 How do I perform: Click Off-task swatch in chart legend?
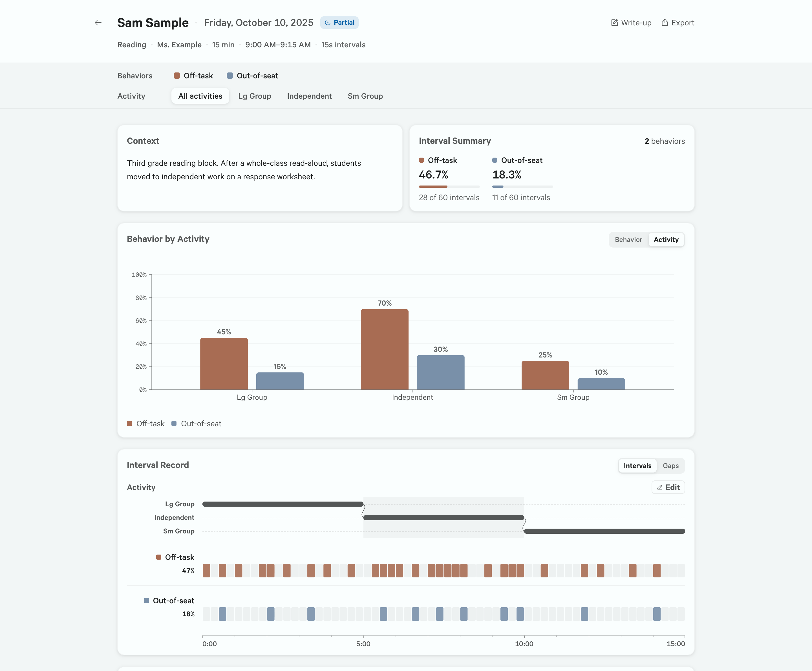tap(129, 424)
